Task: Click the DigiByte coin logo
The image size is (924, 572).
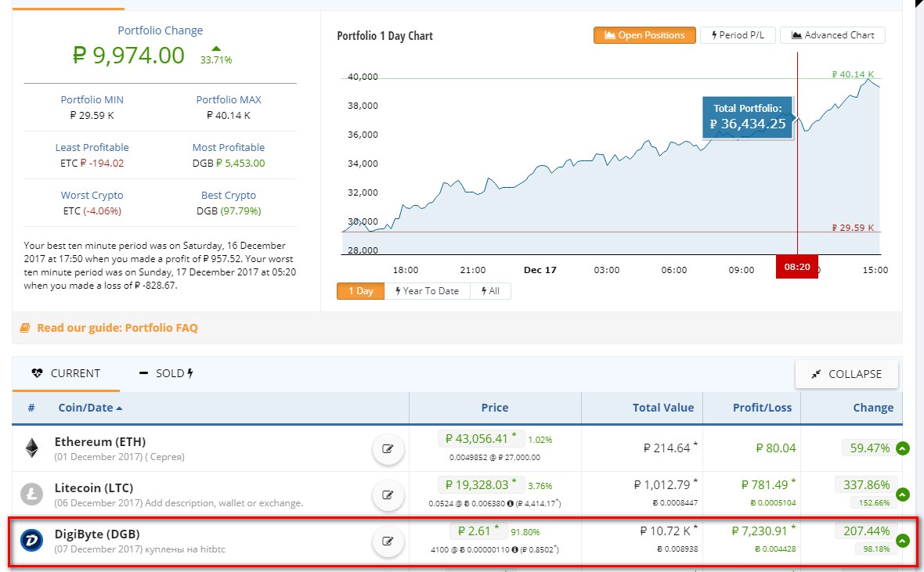Action: pos(32,540)
